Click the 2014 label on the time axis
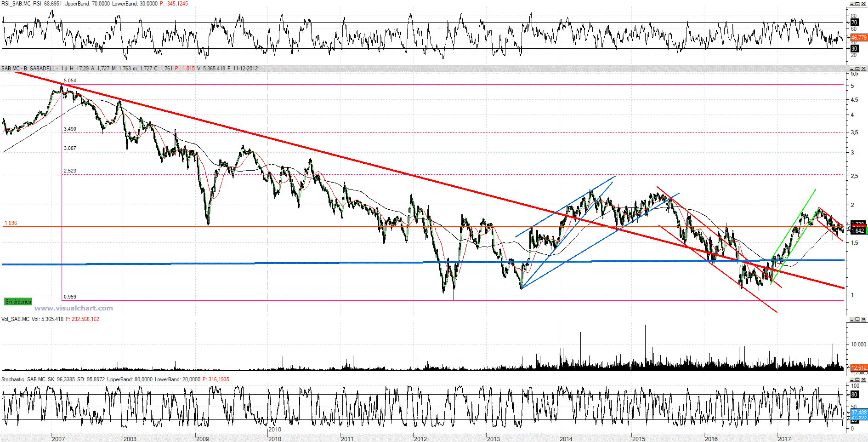This screenshot has width=868, height=442. pos(566,439)
